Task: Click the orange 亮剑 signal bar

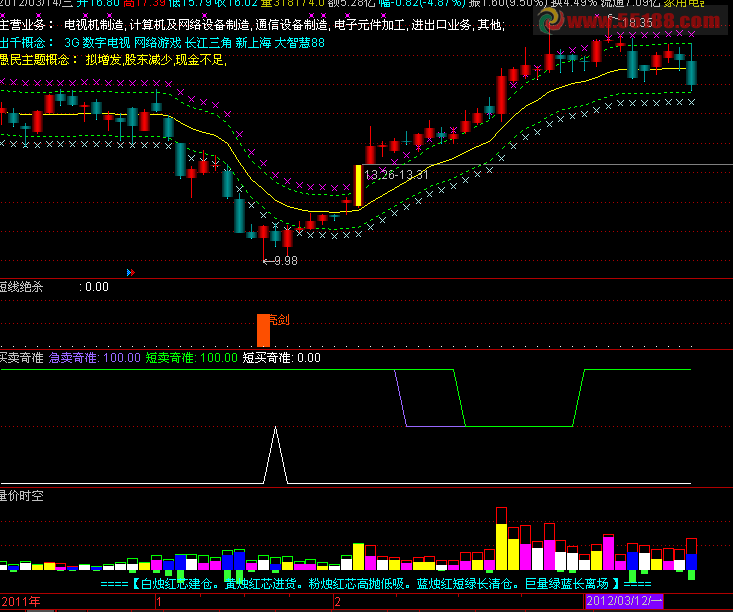Action: 263,331
